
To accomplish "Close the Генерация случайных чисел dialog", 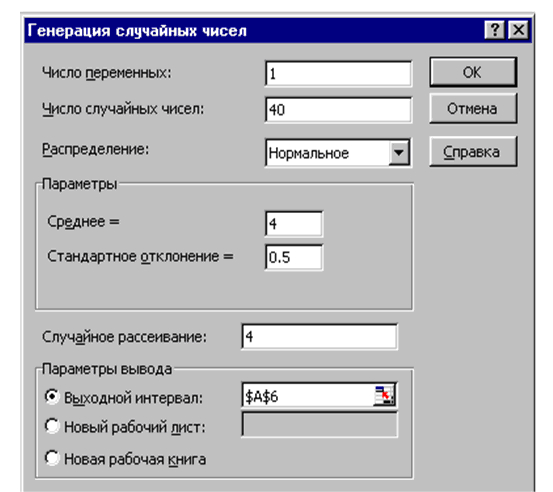I will coord(518,30).
